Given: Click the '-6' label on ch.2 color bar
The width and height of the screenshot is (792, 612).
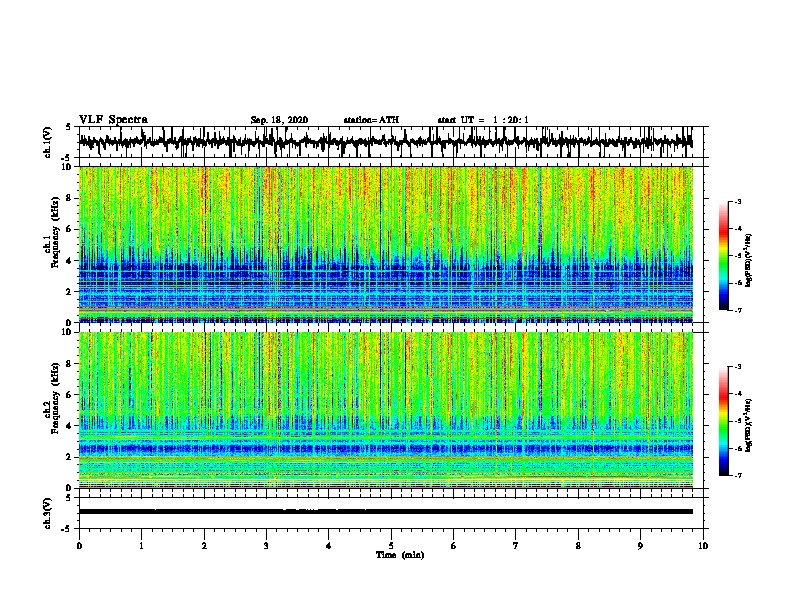Looking at the screenshot, I should pos(738,448).
